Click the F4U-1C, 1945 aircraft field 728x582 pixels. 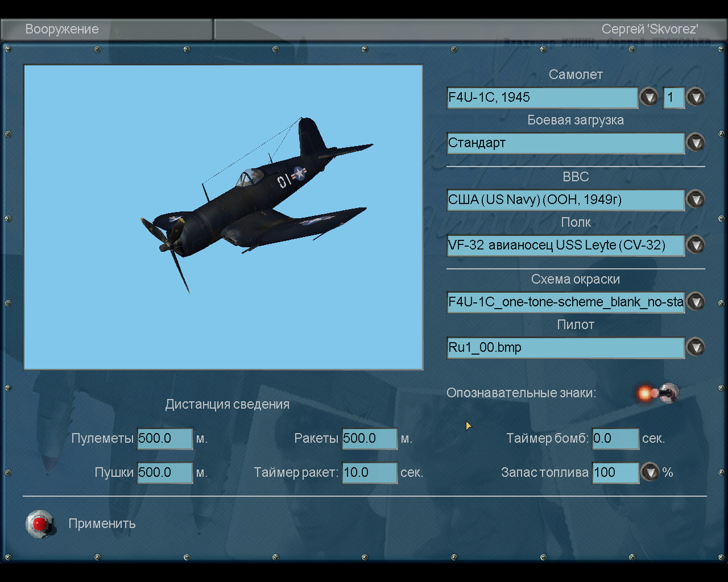[542, 97]
